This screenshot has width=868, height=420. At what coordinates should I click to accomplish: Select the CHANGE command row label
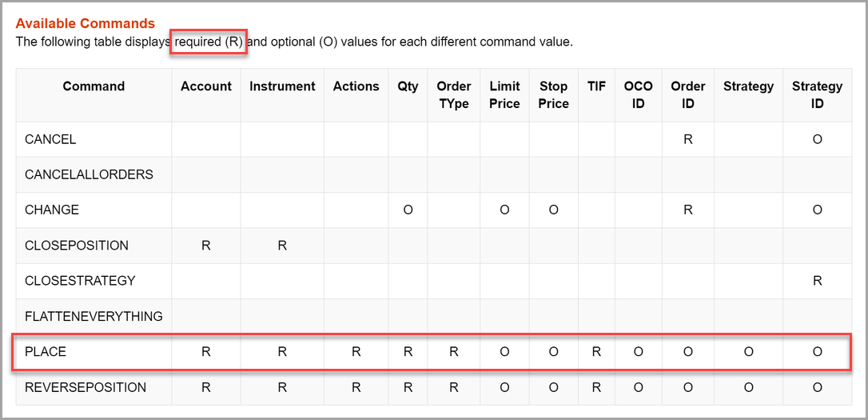coord(52,210)
